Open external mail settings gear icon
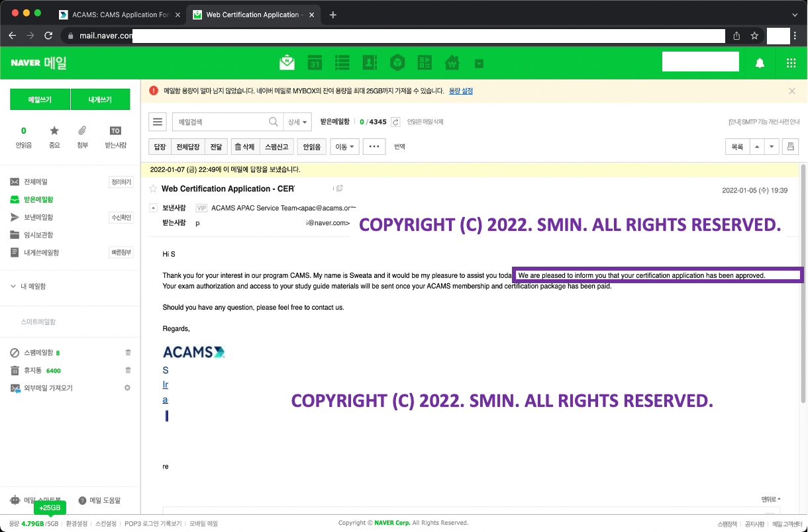Viewport: 808px width, 532px height. (128, 388)
